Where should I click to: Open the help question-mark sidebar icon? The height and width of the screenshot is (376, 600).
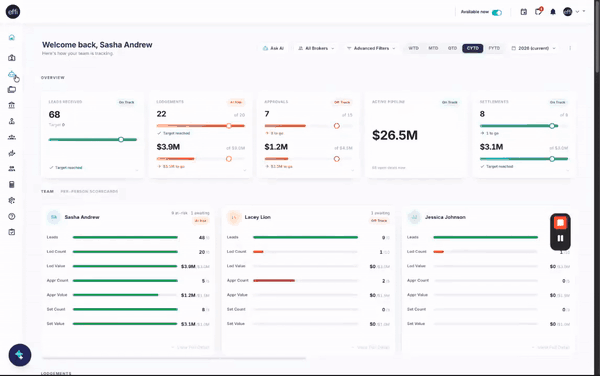point(12,216)
